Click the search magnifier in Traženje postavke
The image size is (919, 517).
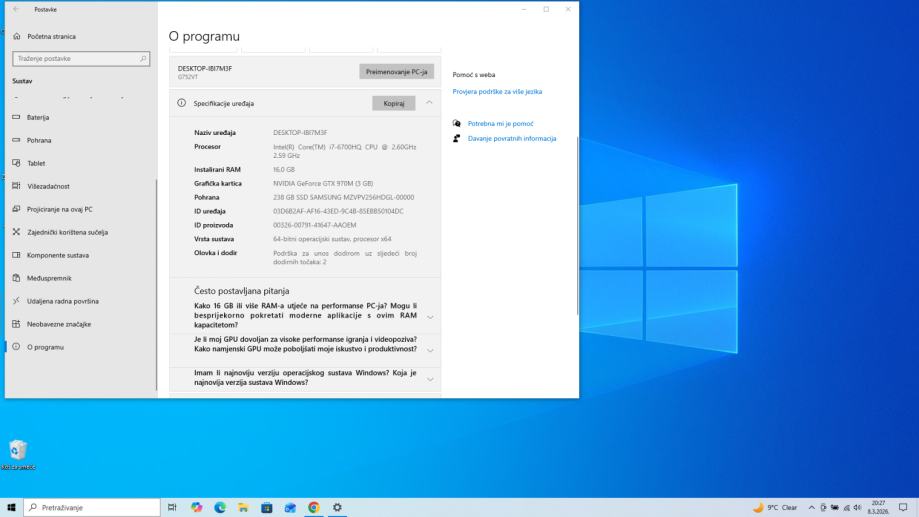point(142,59)
